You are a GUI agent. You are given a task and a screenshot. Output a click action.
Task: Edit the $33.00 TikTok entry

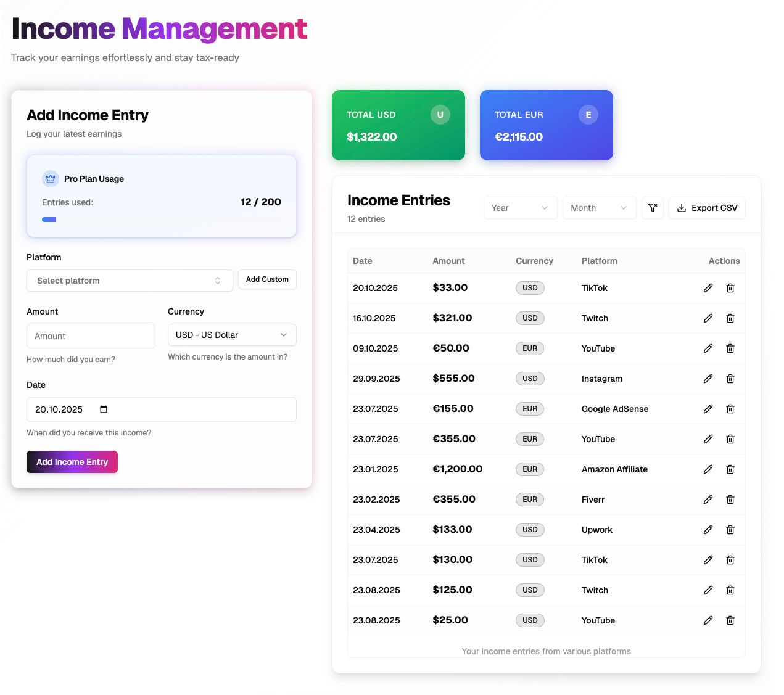[x=708, y=288]
